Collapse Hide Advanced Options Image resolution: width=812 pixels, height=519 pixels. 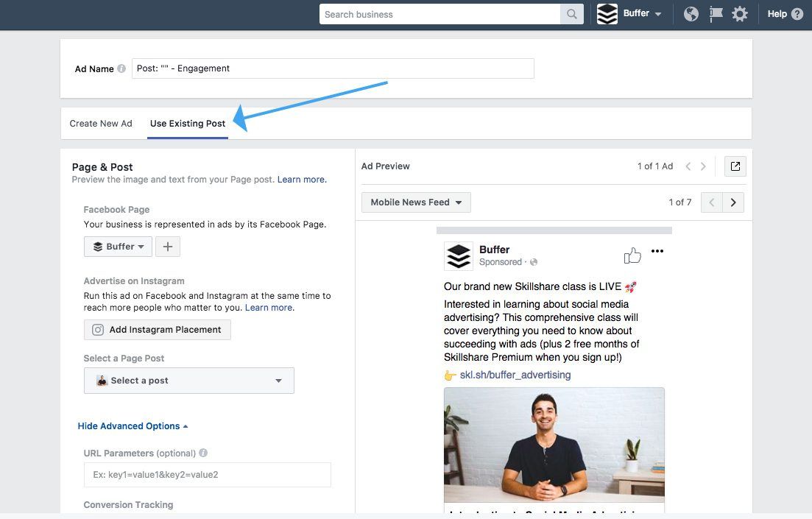(133, 426)
